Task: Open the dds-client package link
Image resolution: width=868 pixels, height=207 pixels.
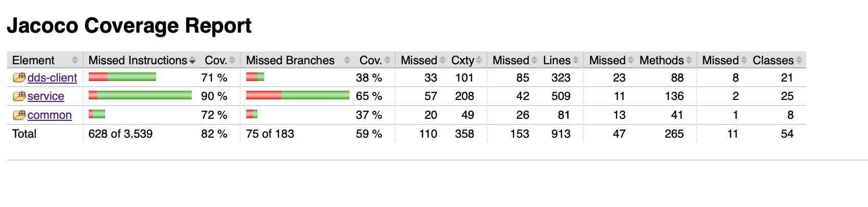Action: click(52, 77)
